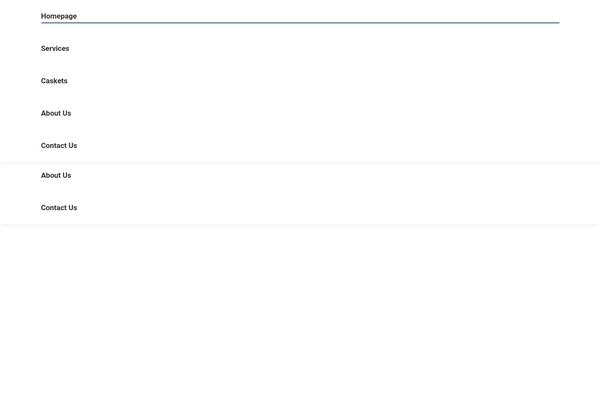Go to the Services page
600x400 pixels.
coord(55,49)
